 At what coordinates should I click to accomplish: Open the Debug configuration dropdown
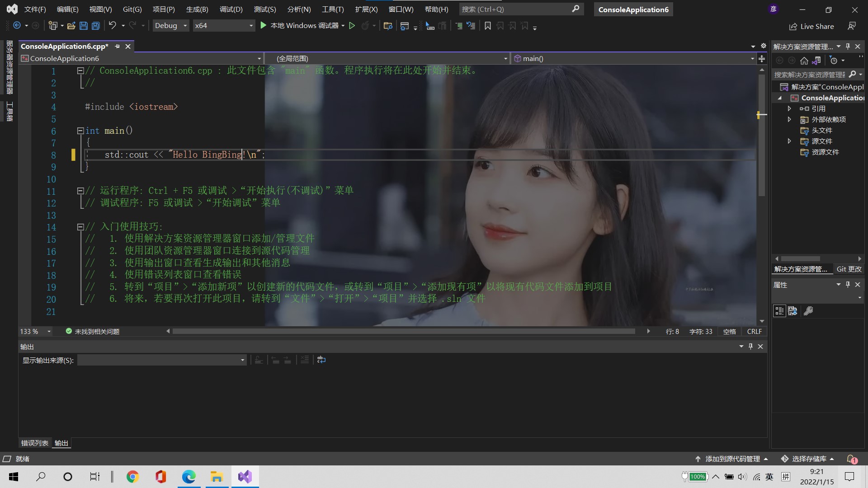point(170,25)
